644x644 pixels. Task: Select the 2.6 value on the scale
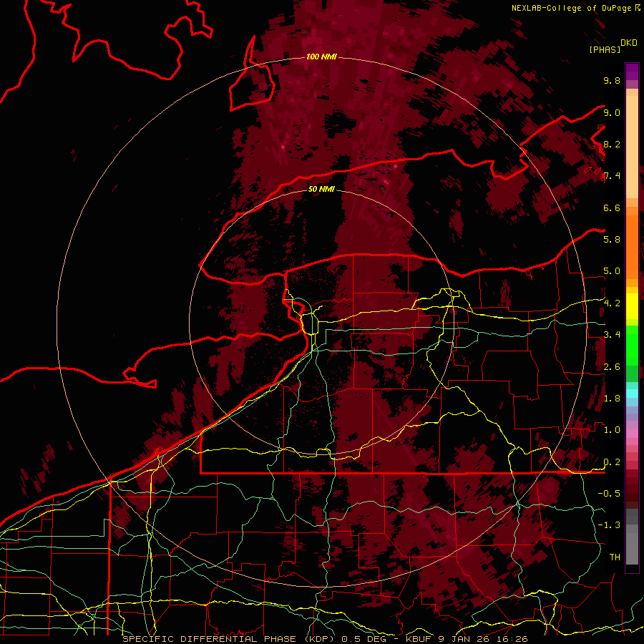click(612, 367)
